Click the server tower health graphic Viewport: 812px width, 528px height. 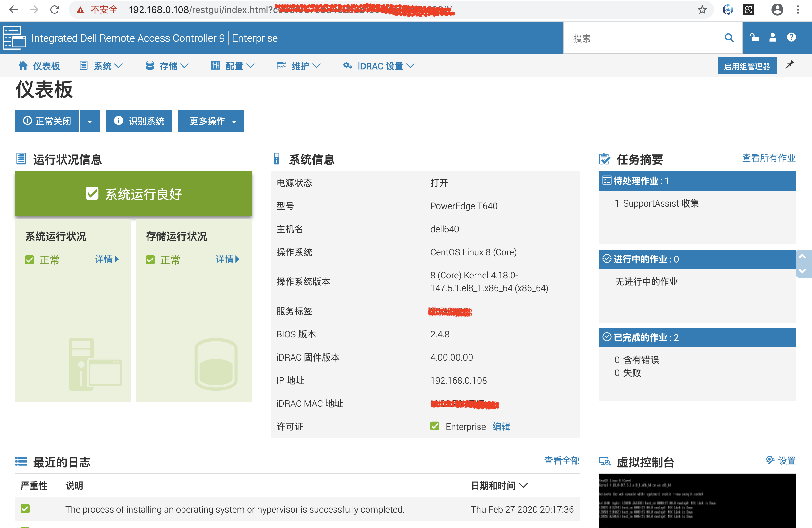click(x=95, y=364)
